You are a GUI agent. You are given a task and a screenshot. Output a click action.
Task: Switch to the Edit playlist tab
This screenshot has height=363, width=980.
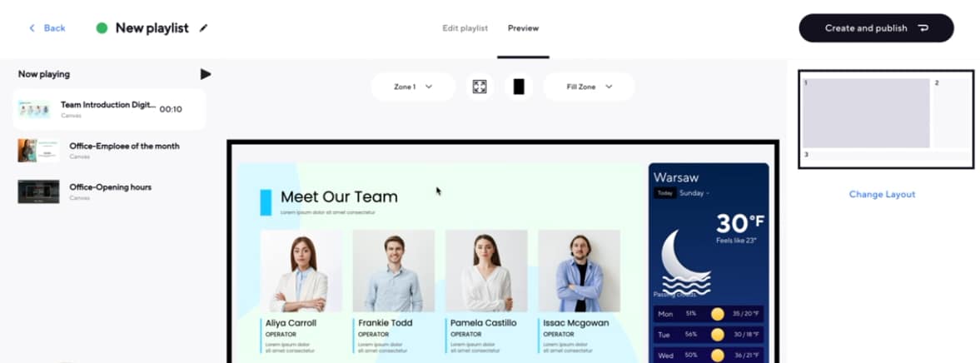click(465, 28)
